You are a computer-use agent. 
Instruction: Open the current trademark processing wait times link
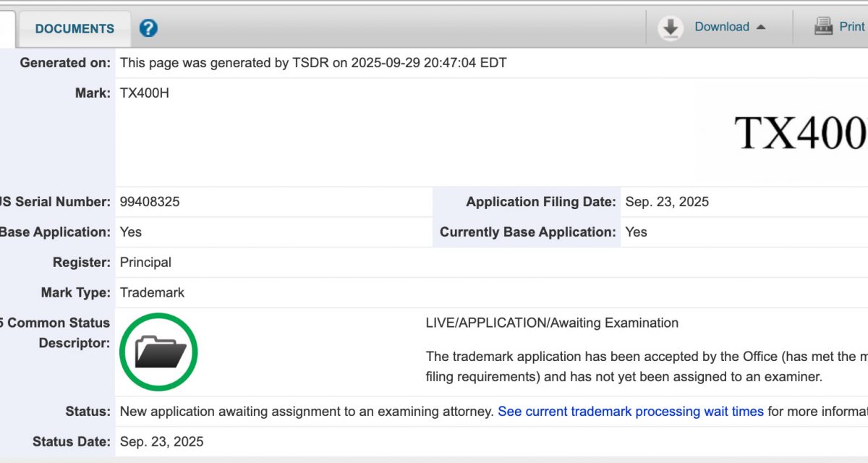[x=630, y=412]
